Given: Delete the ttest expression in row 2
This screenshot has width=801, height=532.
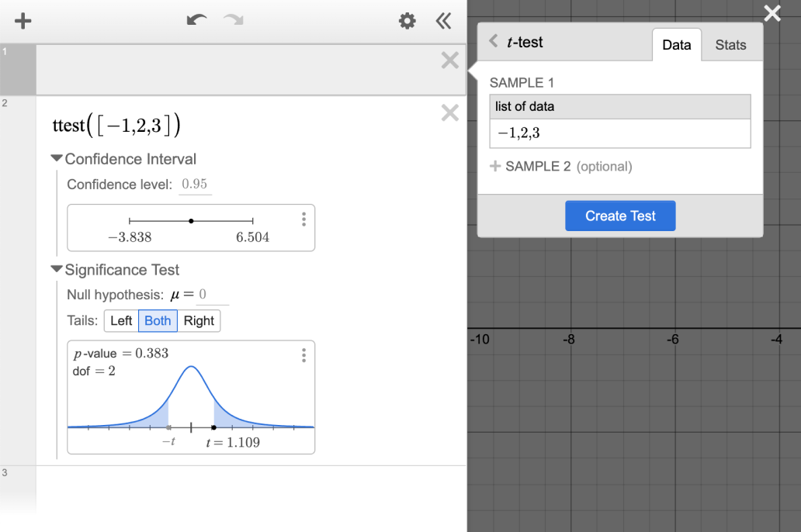Looking at the screenshot, I should click(x=449, y=113).
